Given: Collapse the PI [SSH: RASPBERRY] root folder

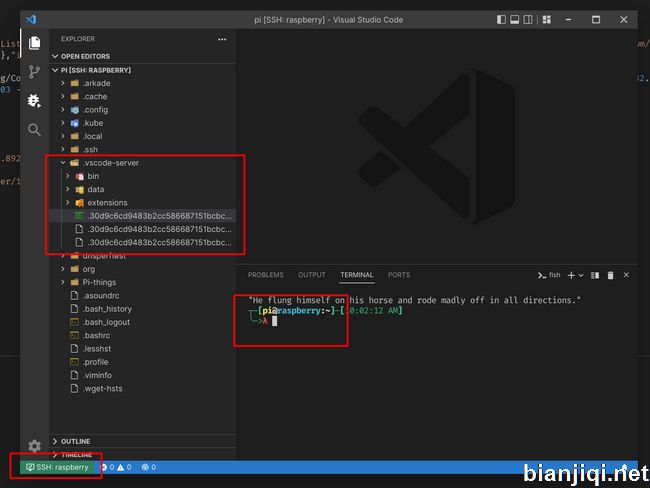Looking at the screenshot, I should [x=143, y=70].
